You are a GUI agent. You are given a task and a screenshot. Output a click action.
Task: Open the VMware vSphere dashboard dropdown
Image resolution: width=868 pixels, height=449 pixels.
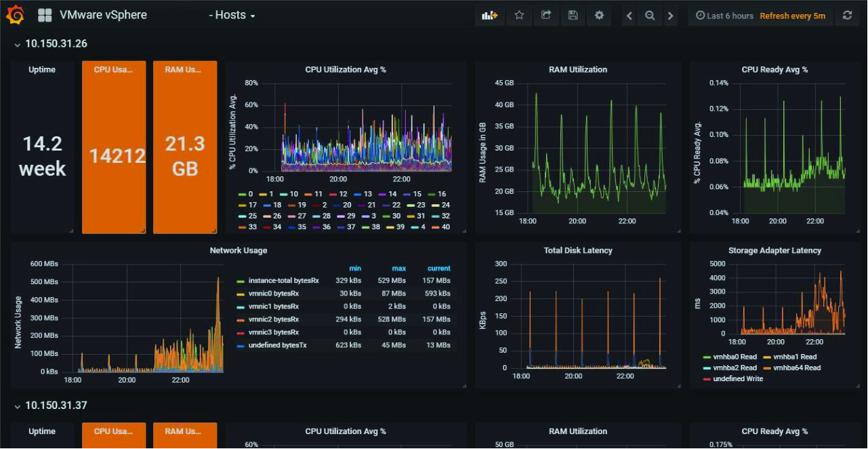click(103, 15)
